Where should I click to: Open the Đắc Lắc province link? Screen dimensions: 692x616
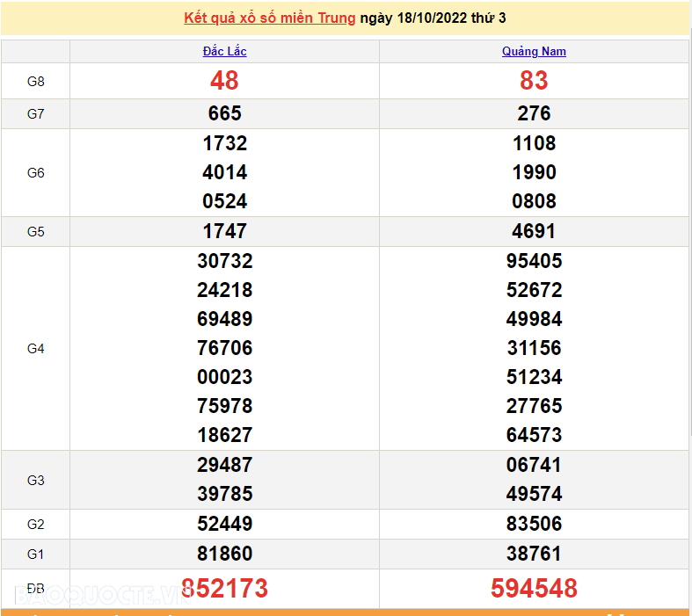click(224, 51)
